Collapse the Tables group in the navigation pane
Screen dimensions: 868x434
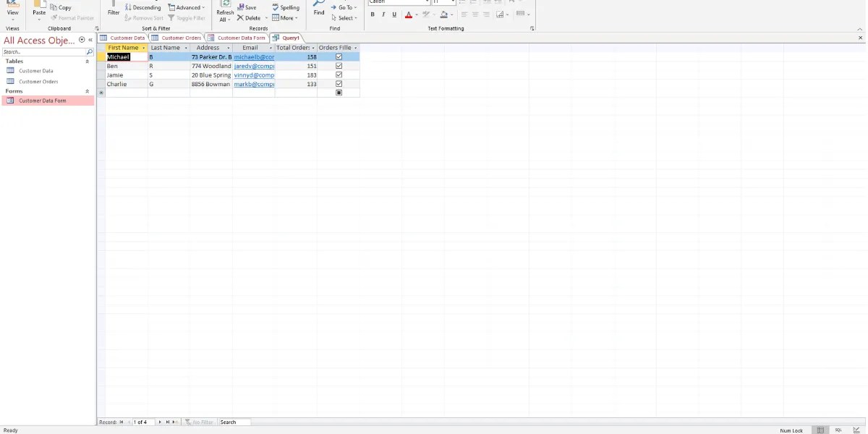click(x=87, y=61)
